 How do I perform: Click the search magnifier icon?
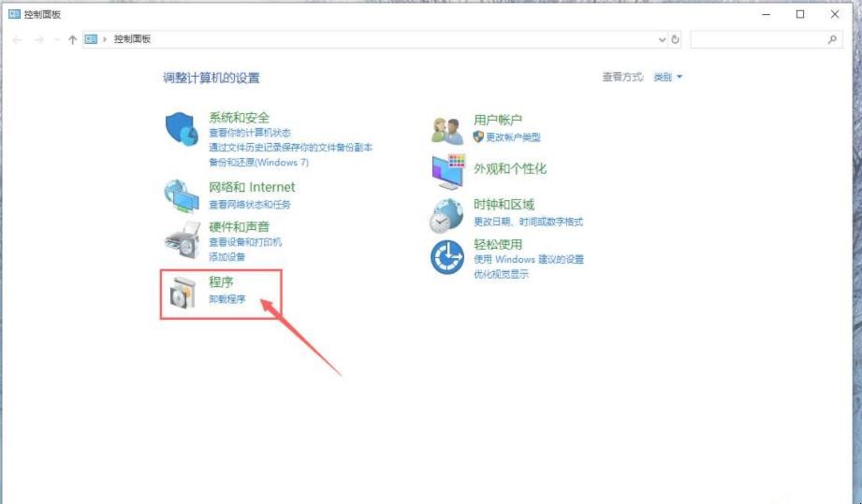832,39
